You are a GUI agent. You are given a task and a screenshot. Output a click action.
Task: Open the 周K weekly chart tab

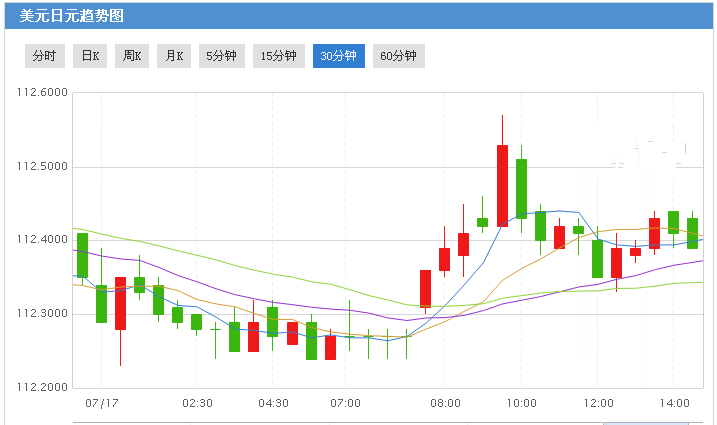(132, 56)
